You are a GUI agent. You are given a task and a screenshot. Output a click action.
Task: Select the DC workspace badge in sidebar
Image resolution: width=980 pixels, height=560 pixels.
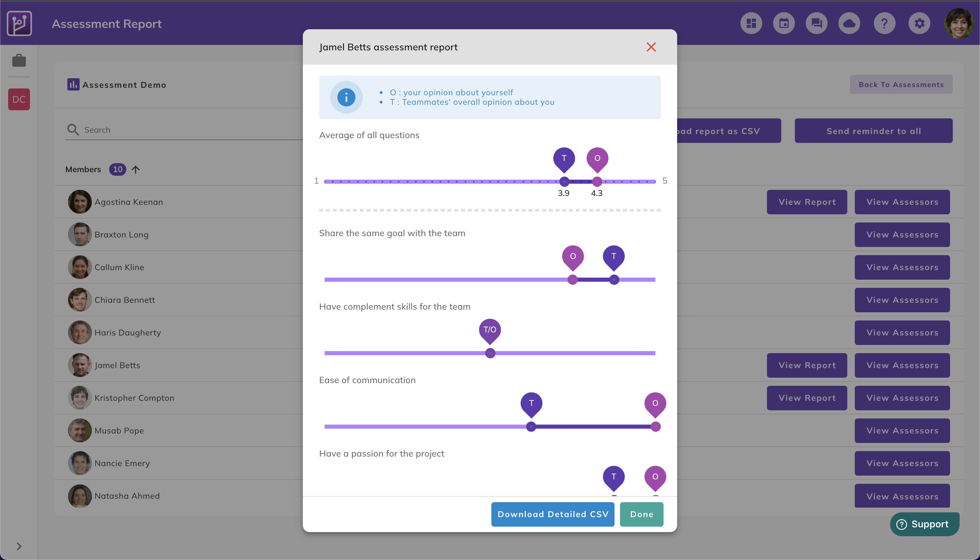click(x=19, y=99)
